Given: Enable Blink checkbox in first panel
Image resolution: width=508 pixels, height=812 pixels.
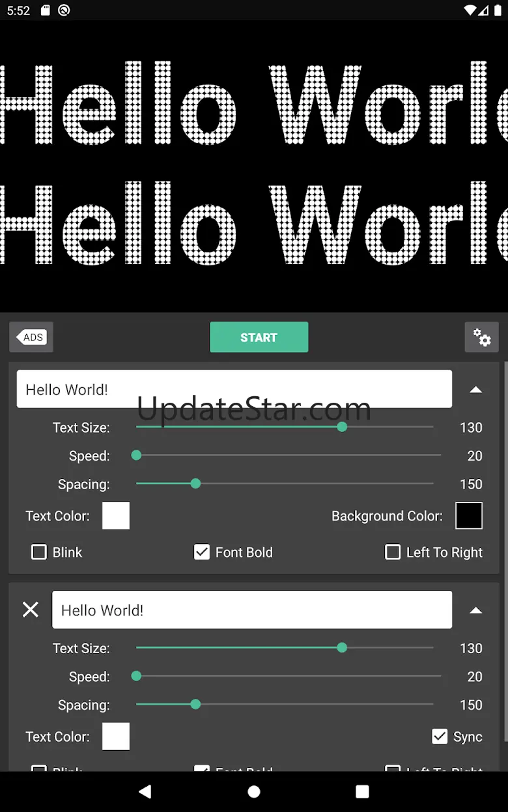Looking at the screenshot, I should [x=39, y=552].
